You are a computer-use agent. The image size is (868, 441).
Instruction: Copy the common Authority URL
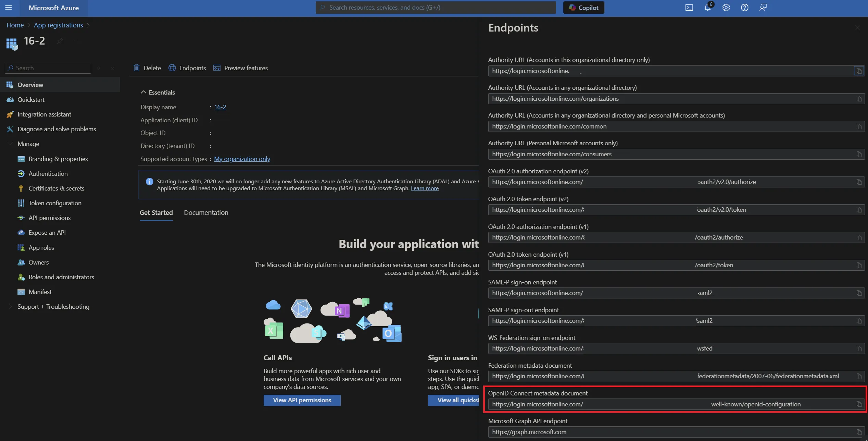[x=859, y=127]
